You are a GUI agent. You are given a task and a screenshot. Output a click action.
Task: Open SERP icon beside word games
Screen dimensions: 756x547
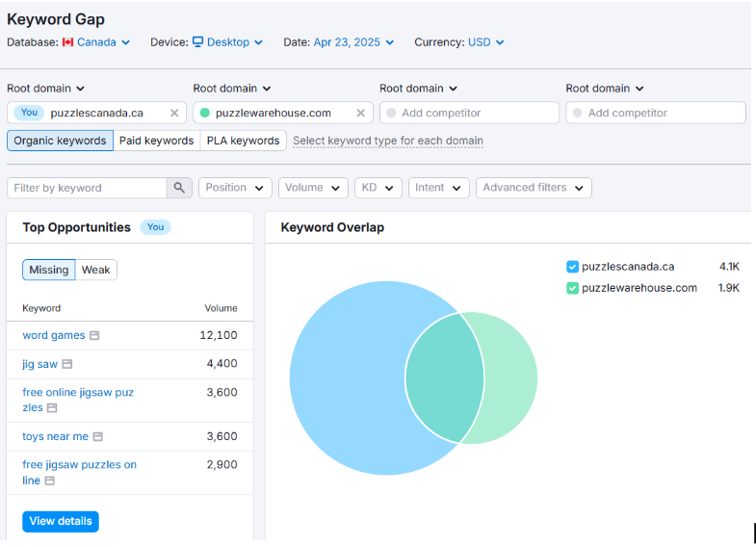click(94, 335)
